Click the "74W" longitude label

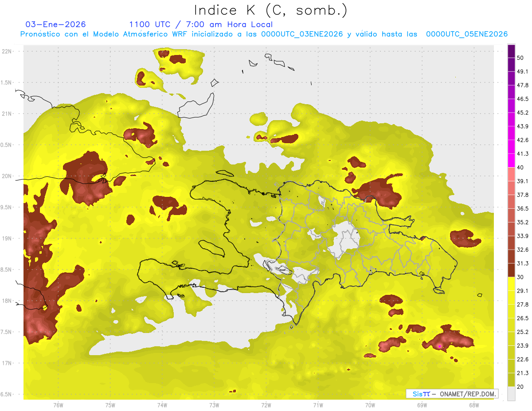(162, 405)
